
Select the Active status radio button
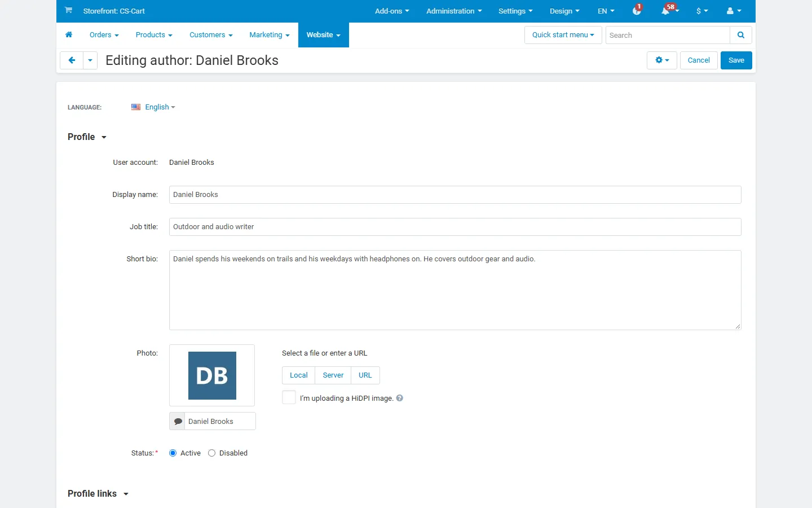173,453
